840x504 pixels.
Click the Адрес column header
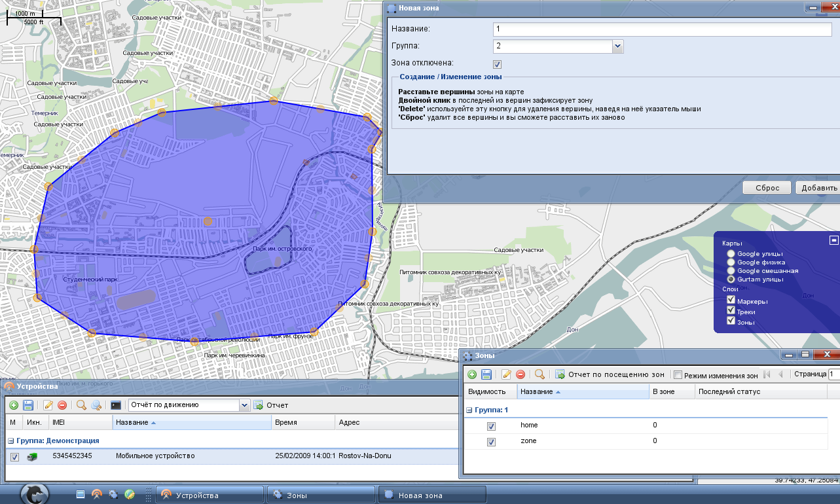click(397, 422)
